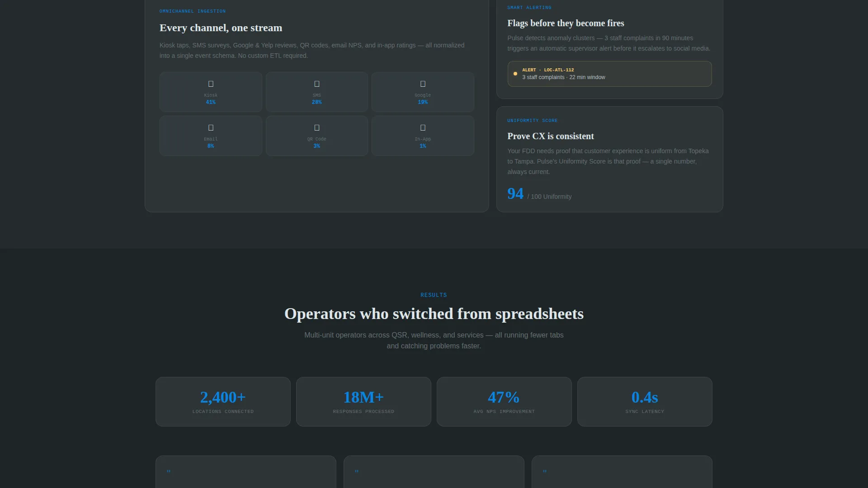Viewport: 868px width, 488px height.
Task: Click the QR Code channel icon
Action: (317, 128)
